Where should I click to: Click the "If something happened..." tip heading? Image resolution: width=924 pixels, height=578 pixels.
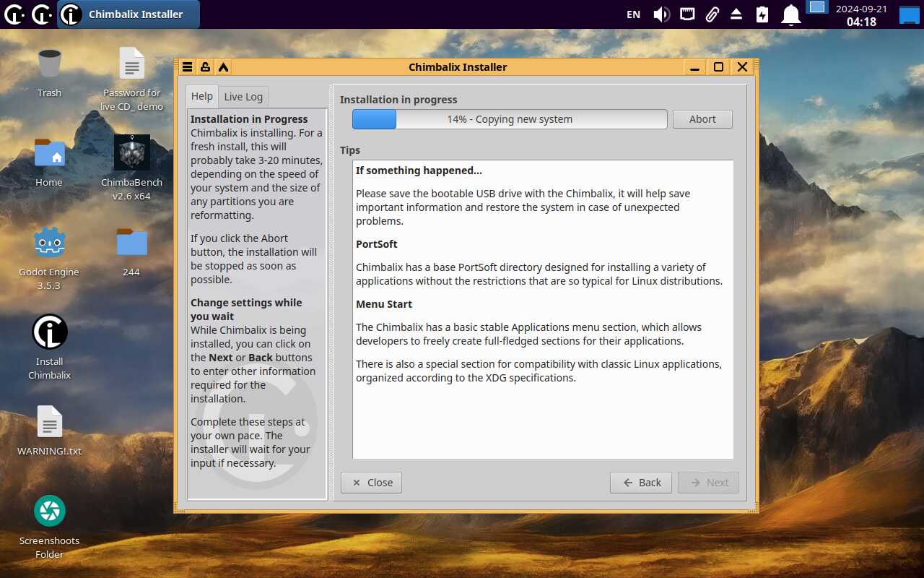(419, 171)
